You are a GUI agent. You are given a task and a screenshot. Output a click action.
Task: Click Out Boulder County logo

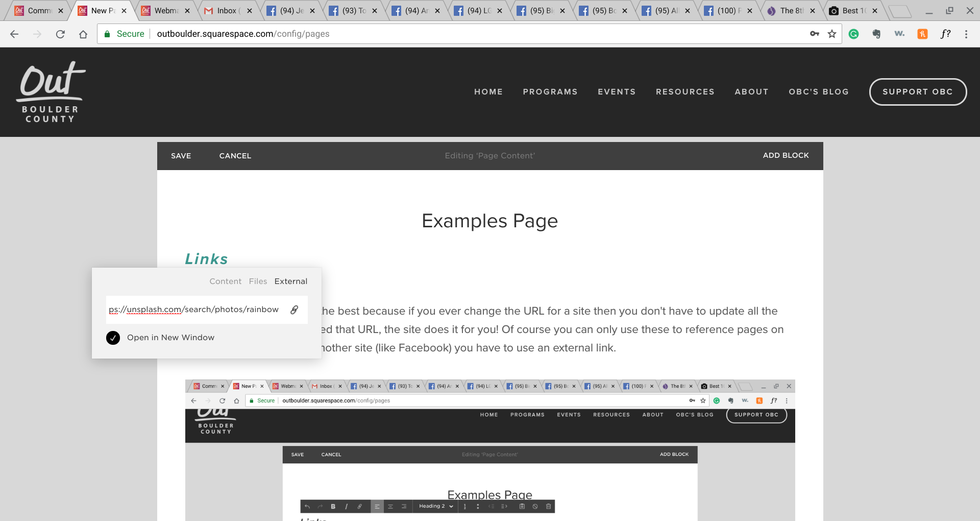(51, 92)
